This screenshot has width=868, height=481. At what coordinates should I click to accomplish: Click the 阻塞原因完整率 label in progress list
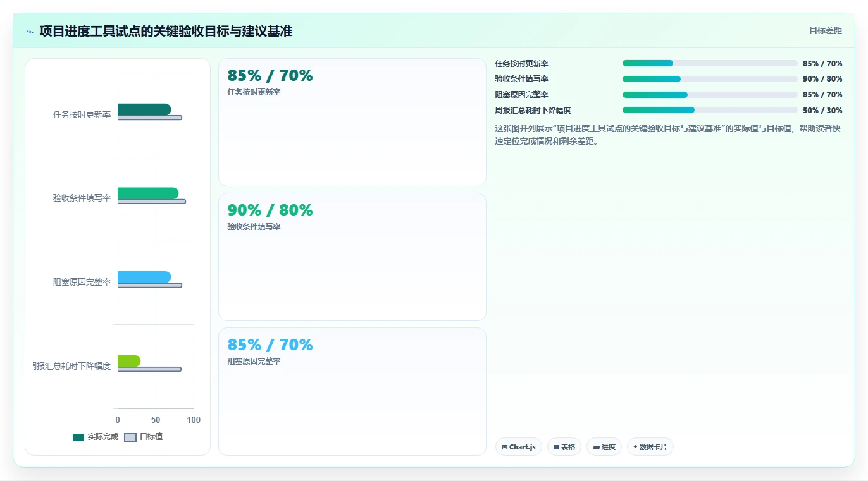(521, 95)
